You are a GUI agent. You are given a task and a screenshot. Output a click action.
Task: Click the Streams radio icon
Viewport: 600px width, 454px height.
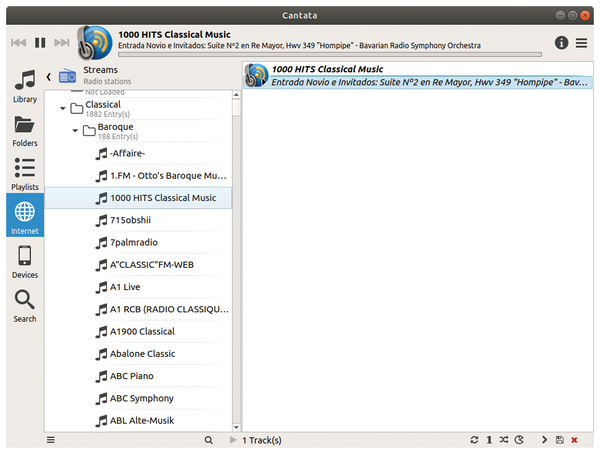67,76
